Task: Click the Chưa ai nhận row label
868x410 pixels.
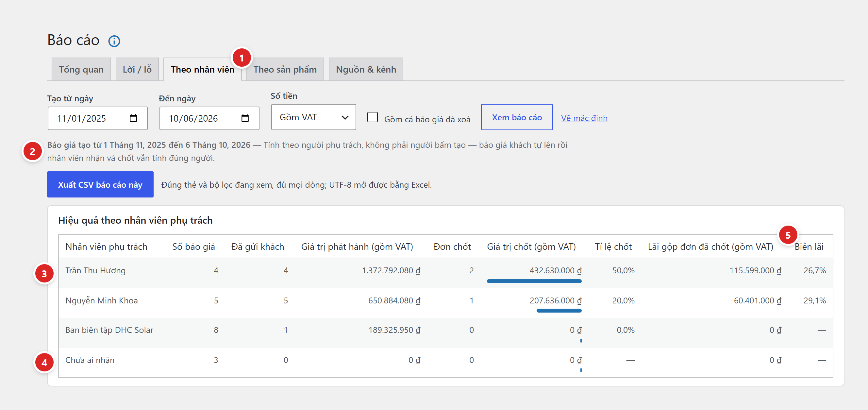Action: point(90,360)
